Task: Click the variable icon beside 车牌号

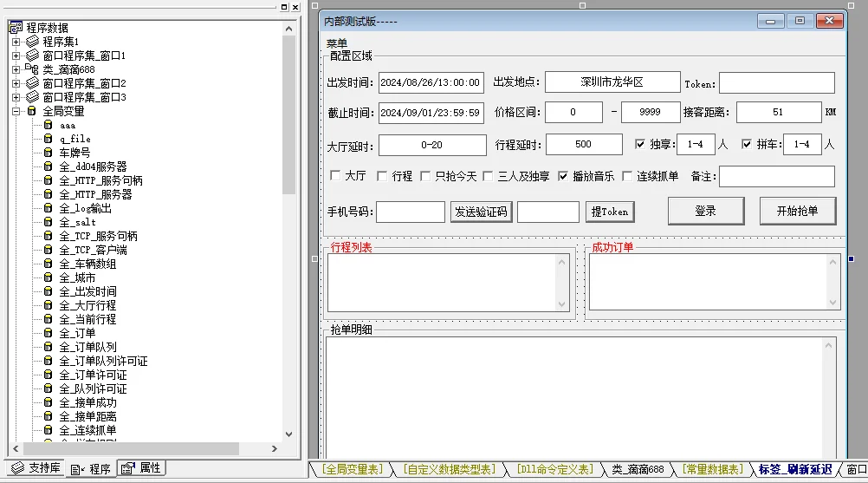Action: point(49,153)
